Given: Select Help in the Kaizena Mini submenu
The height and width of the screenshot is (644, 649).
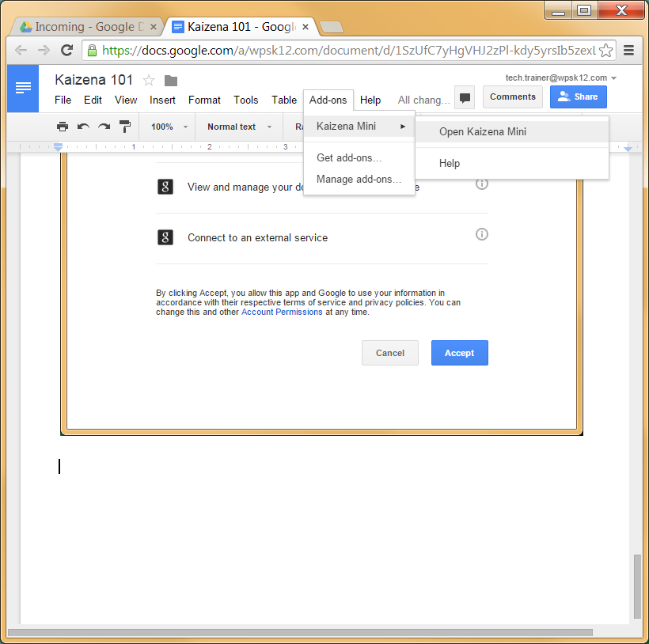Looking at the screenshot, I should coord(512,164).
